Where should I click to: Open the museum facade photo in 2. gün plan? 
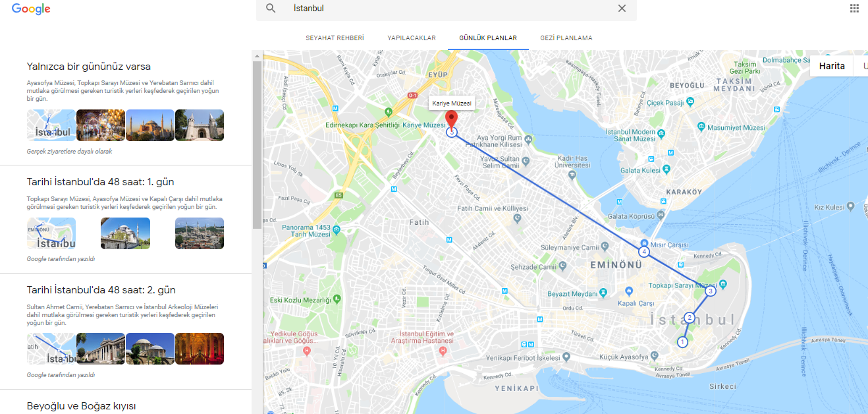[101, 349]
